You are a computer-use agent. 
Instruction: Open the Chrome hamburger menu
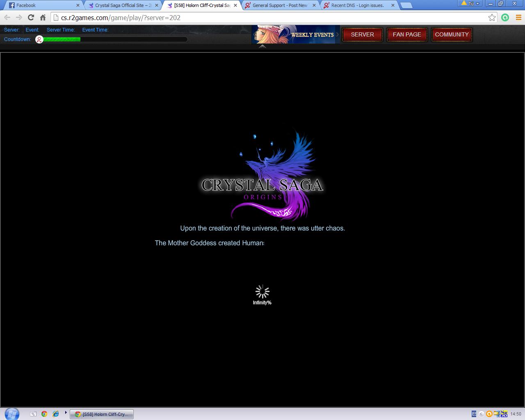coord(518,17)
